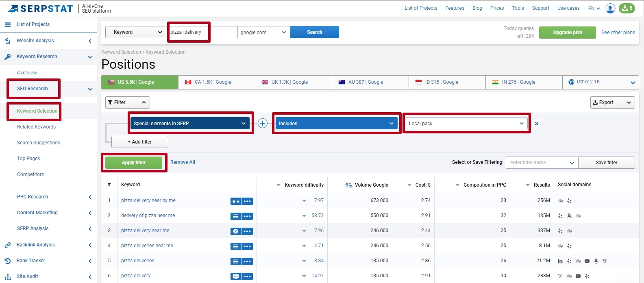
Task: Select the US 5.5K Google tab
Action: 140,82
